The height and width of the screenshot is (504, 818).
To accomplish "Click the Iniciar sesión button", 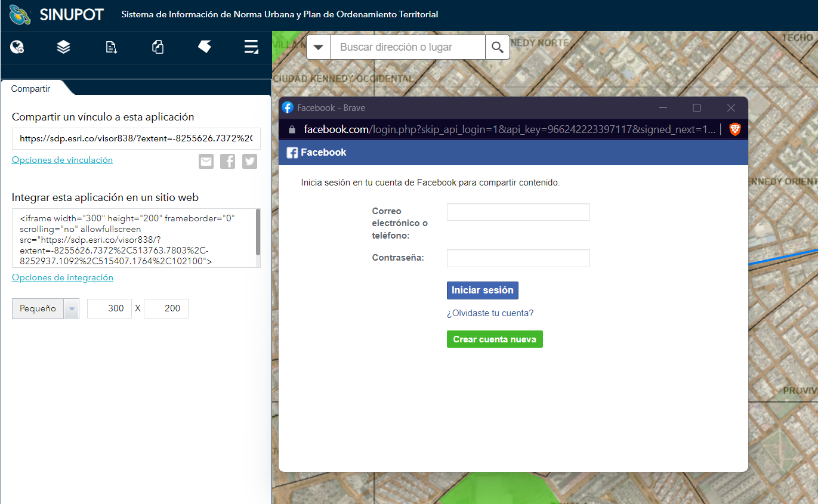I will (x=483, y=290).
